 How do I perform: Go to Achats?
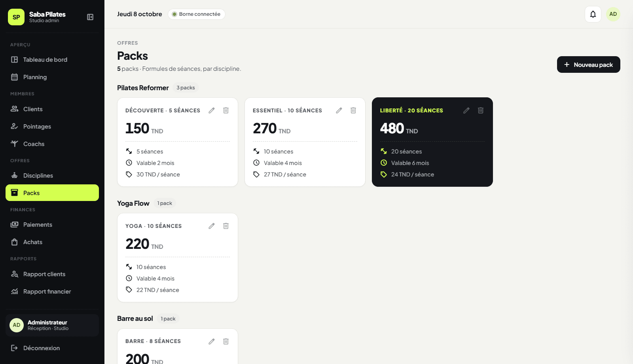tap(52, 242)
